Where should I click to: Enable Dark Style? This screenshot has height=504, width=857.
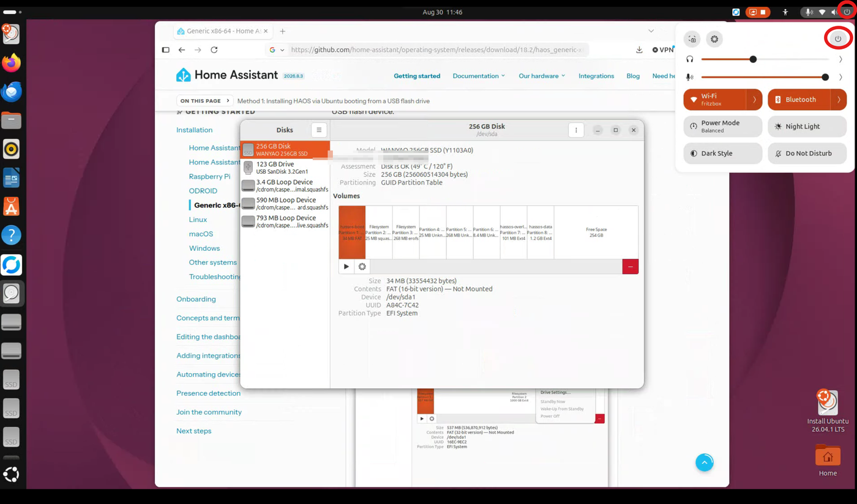(723, 154)
